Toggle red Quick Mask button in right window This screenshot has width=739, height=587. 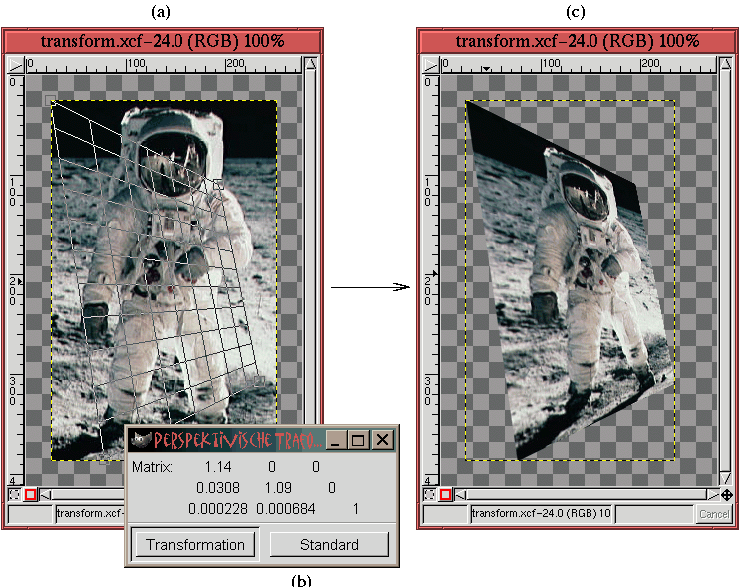point(444,494)
